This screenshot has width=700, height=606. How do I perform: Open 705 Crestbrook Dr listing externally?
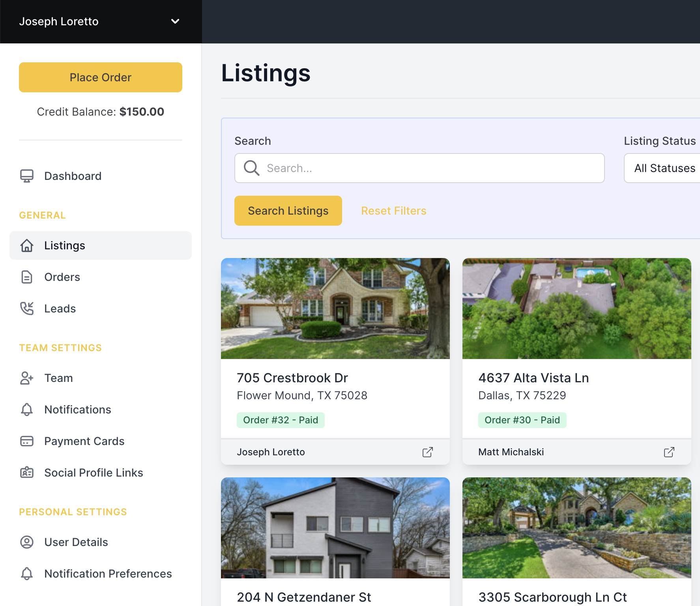pyautogui.click(x=428, y=452)
